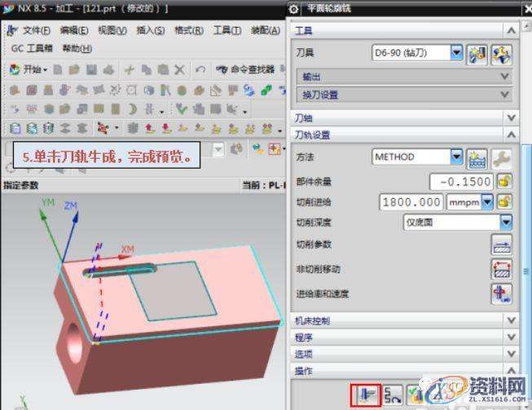The width and height of the screenshot is (532, 410).
Task: Click the delete X icon
Action: 179,70
